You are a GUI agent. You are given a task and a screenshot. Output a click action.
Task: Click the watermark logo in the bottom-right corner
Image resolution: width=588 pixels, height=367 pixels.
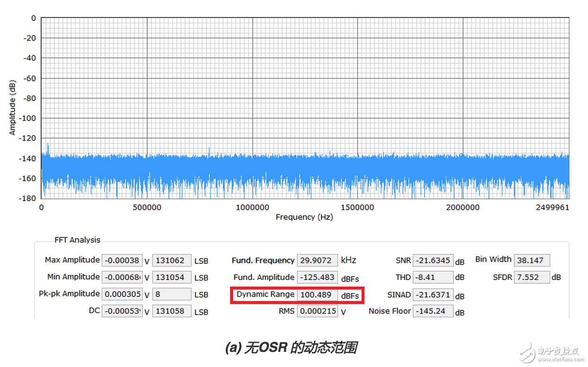coord(550,351)
